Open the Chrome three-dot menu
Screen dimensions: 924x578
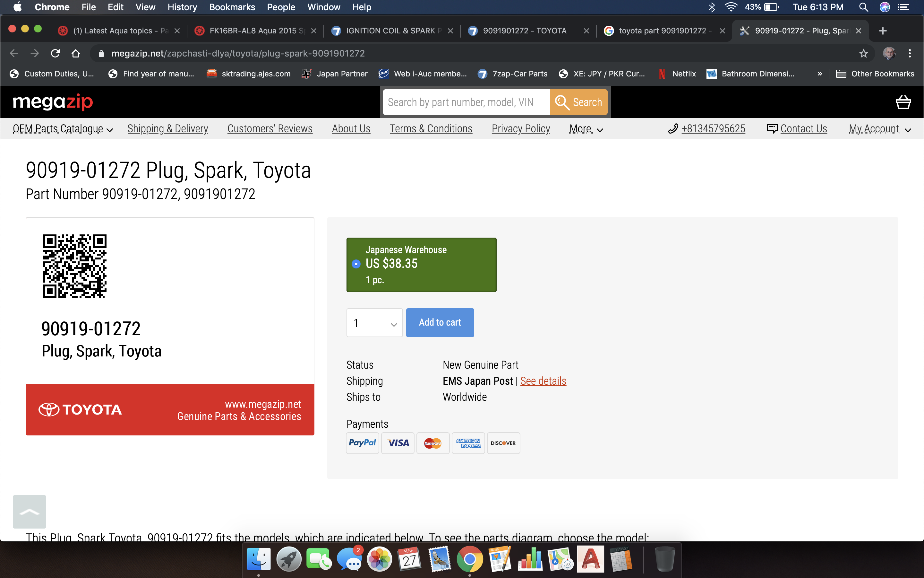click(x=910, y=53)
